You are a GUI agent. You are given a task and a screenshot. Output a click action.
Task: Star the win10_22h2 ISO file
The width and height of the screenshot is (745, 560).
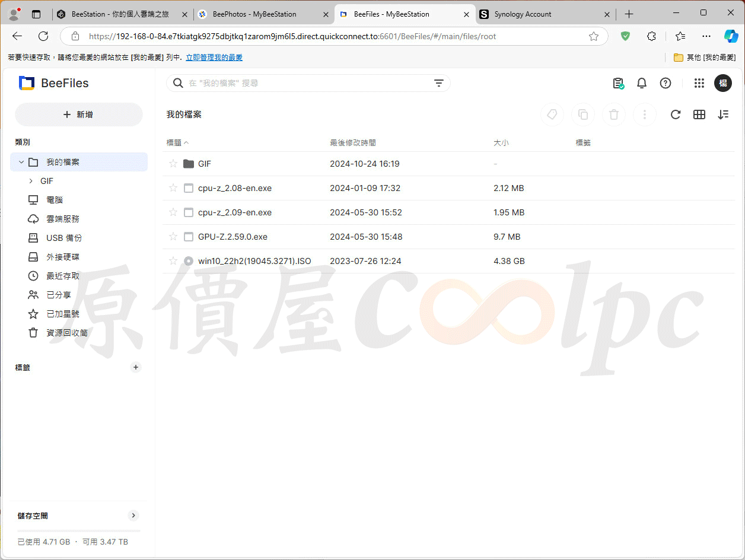[x=173, y=261]
